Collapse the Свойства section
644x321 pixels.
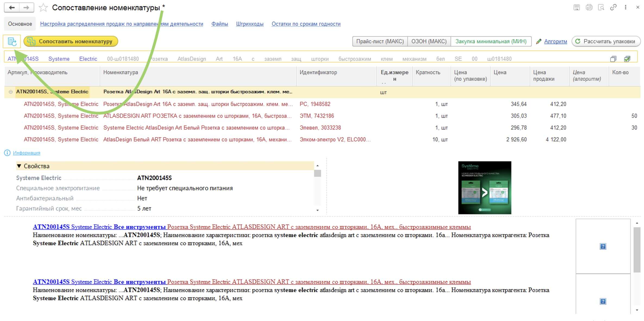(19, 166)
